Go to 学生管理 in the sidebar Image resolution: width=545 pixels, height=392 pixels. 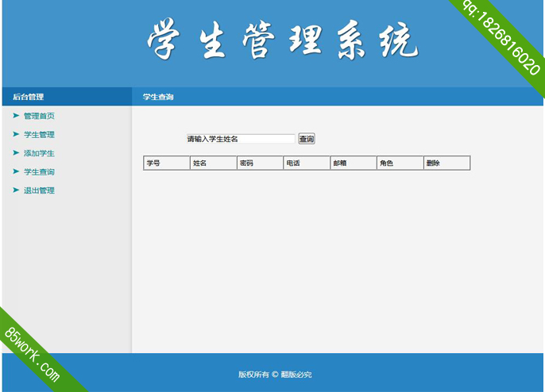point(39,135)
